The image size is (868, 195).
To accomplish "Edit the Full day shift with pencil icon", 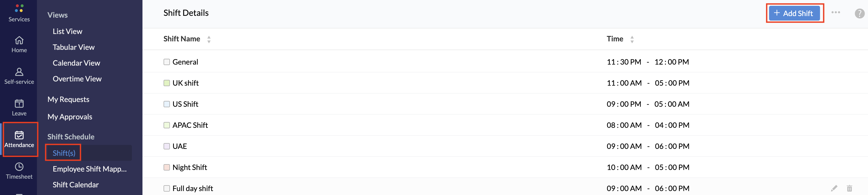I will pyautogui.click(x=834, y=188).
